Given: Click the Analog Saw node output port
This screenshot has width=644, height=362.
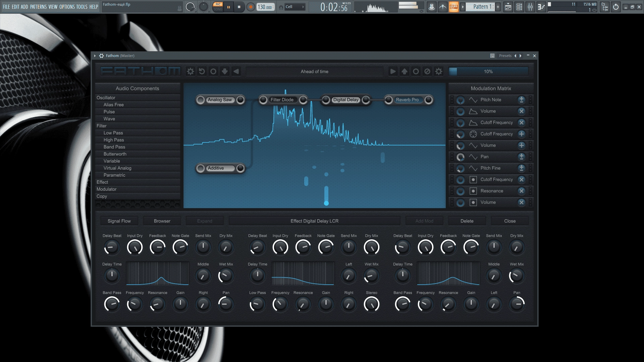Looking at the screenshot, I should [x=240, y=100].
